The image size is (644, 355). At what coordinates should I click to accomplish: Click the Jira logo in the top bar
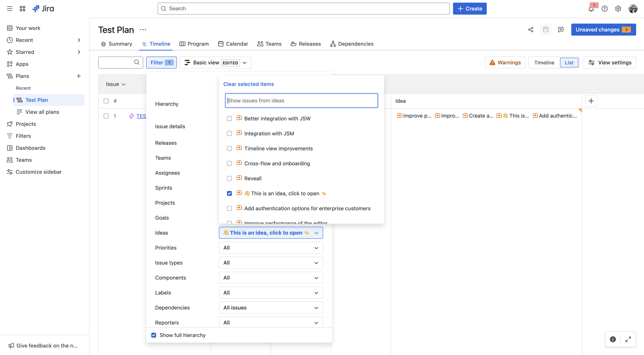(43, 8)
